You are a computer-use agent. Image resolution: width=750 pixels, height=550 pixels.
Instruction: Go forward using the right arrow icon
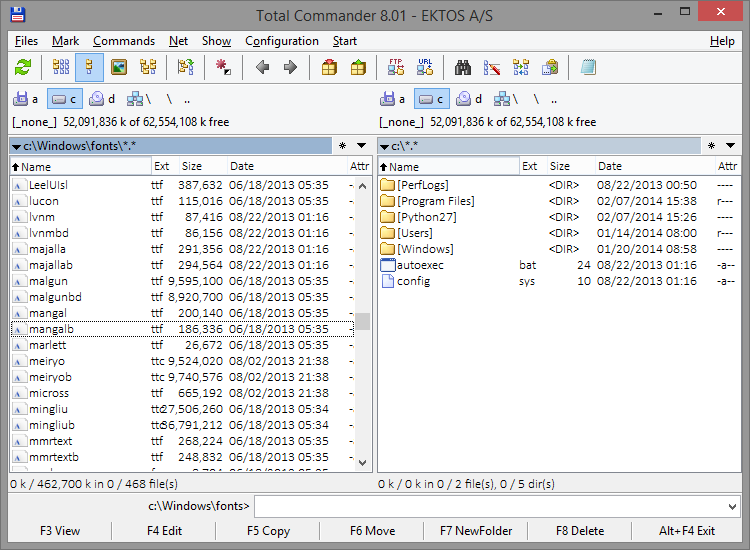tap(290, 67)
